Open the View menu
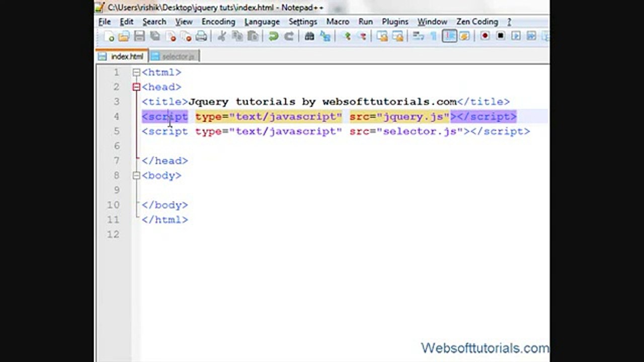Screen dimensions: 644x362 click(x=184, y=22)
